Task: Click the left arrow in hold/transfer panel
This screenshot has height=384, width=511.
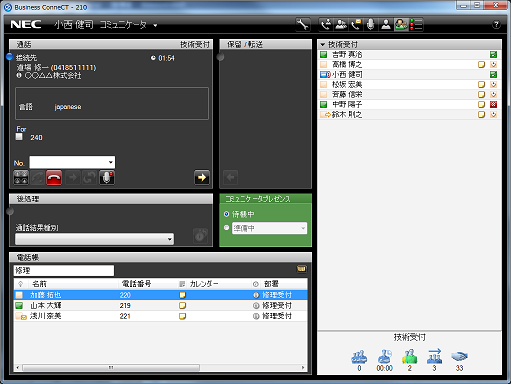Action: pyautogui.click(x=230, y=177)
